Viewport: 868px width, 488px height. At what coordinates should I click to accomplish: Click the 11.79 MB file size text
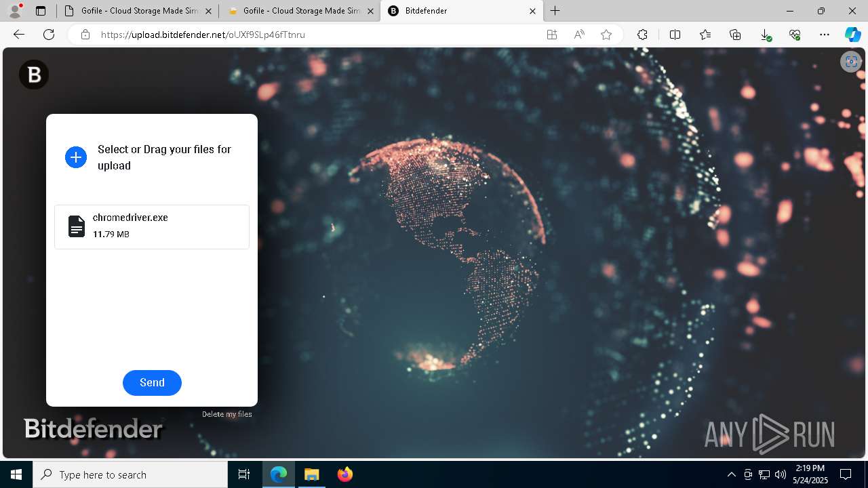click(111, 234)
